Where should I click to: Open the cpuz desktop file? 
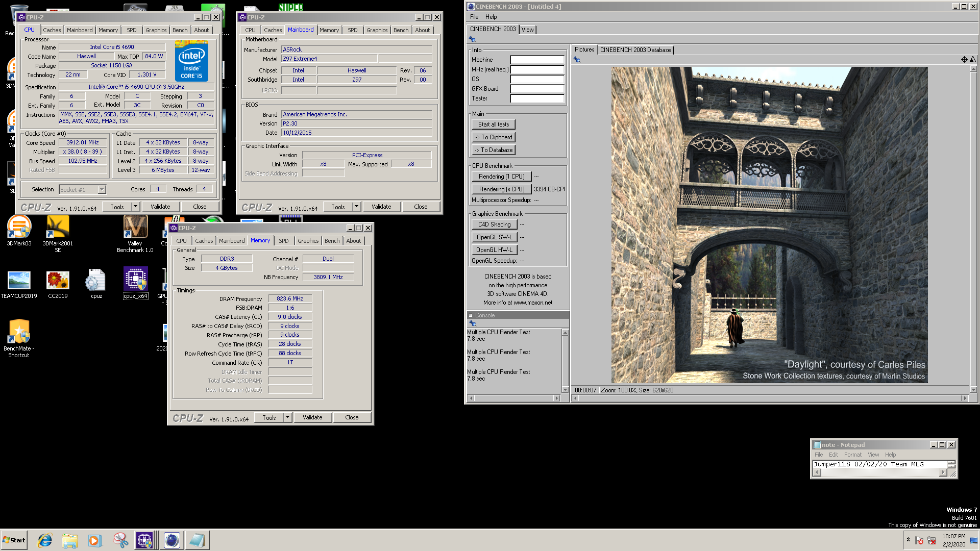click(96, 284)
